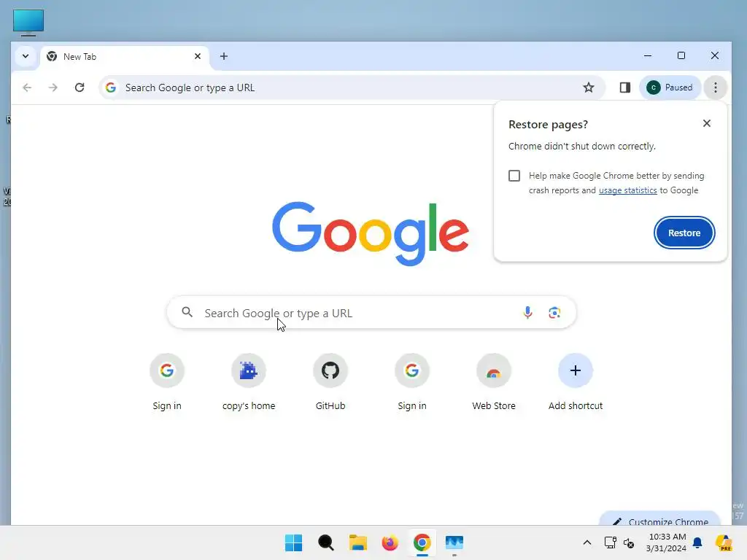
Task: Dismiss the Restore pages popup
Action: (707, 124)
